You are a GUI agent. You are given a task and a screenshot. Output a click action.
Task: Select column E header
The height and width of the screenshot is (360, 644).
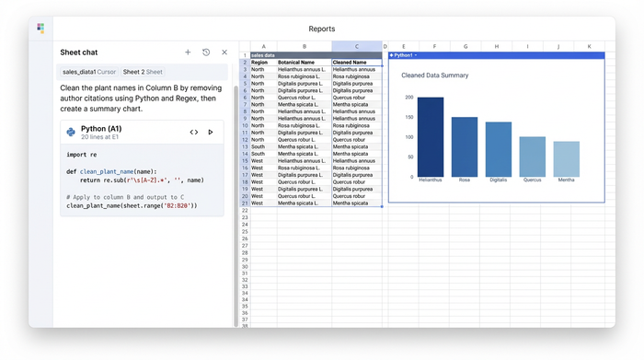[x=403, y=46]
